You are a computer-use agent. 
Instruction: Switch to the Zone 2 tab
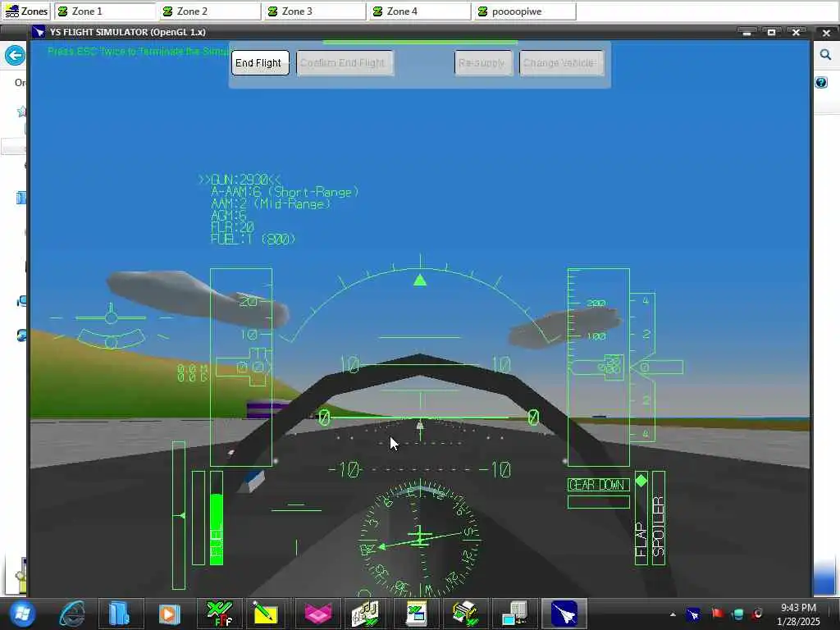point(210,11)
